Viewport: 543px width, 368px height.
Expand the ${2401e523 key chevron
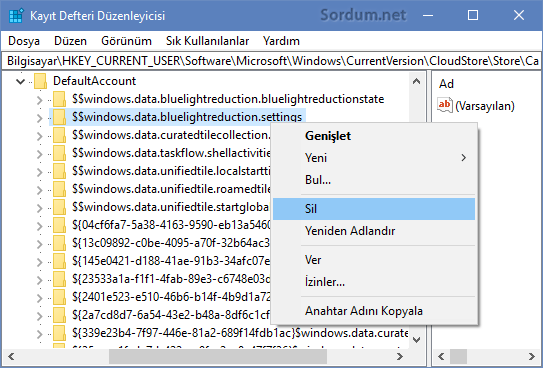(x=39, y=298)
